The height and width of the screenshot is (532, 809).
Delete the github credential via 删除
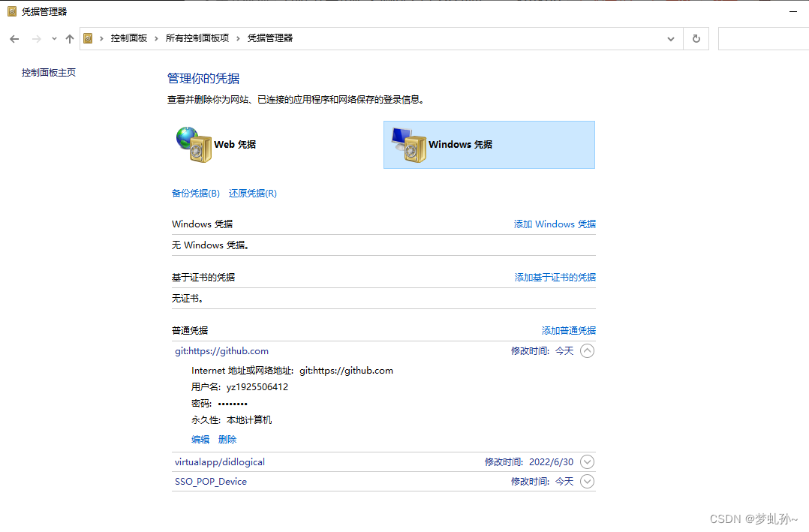[x=227, y=439]
